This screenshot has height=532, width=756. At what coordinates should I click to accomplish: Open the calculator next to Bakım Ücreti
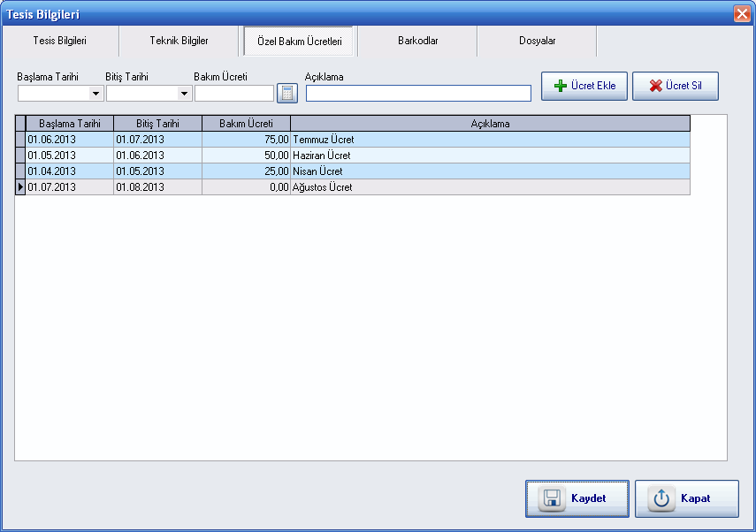tap(287, 93)
